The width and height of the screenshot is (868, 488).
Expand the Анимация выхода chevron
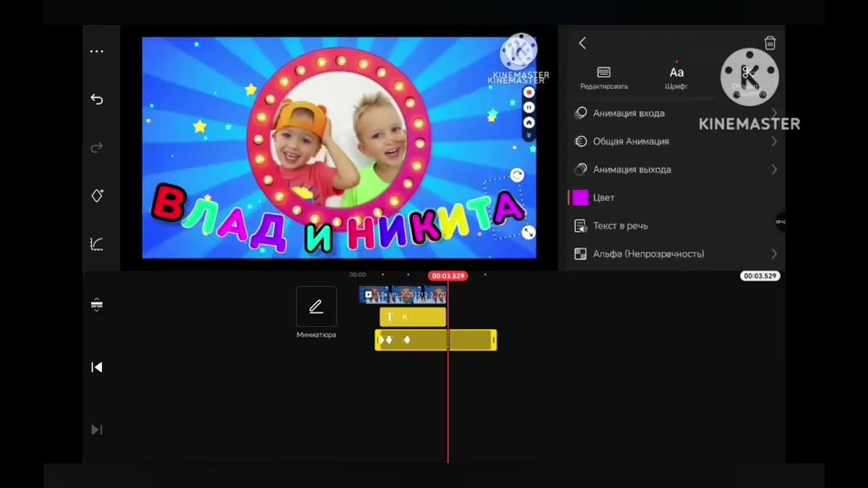point(774,169)
